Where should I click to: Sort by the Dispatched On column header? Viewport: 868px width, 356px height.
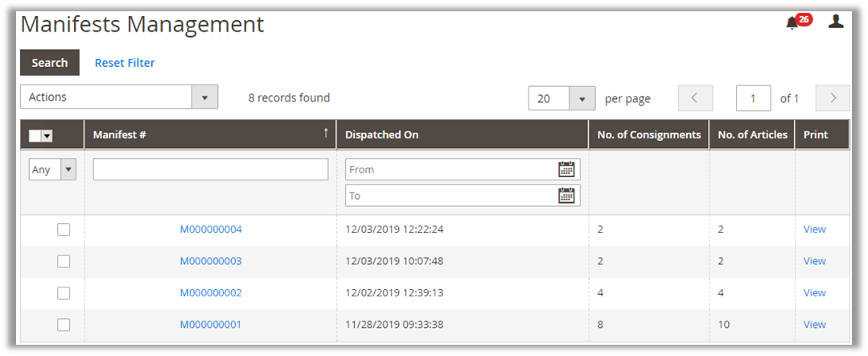point(382,135)
